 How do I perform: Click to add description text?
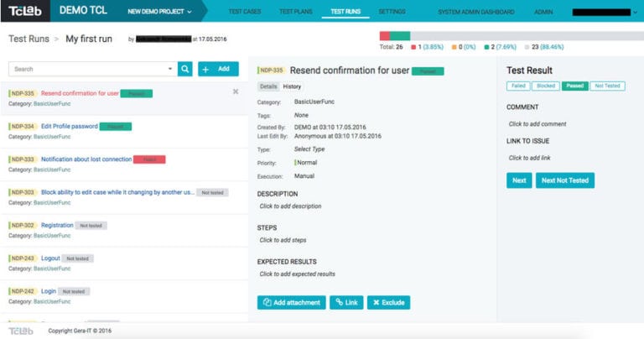point(290,206)
